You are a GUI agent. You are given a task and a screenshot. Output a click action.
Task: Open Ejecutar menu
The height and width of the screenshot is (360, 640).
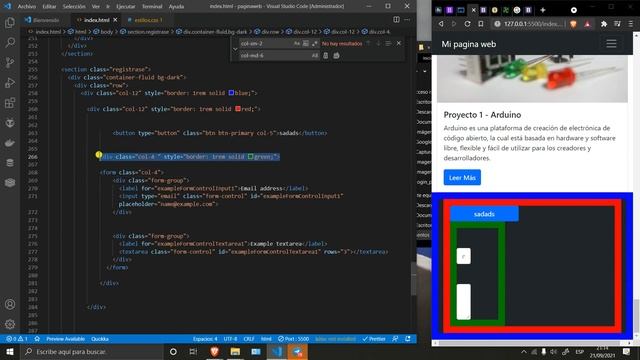[x=126, y=7]
